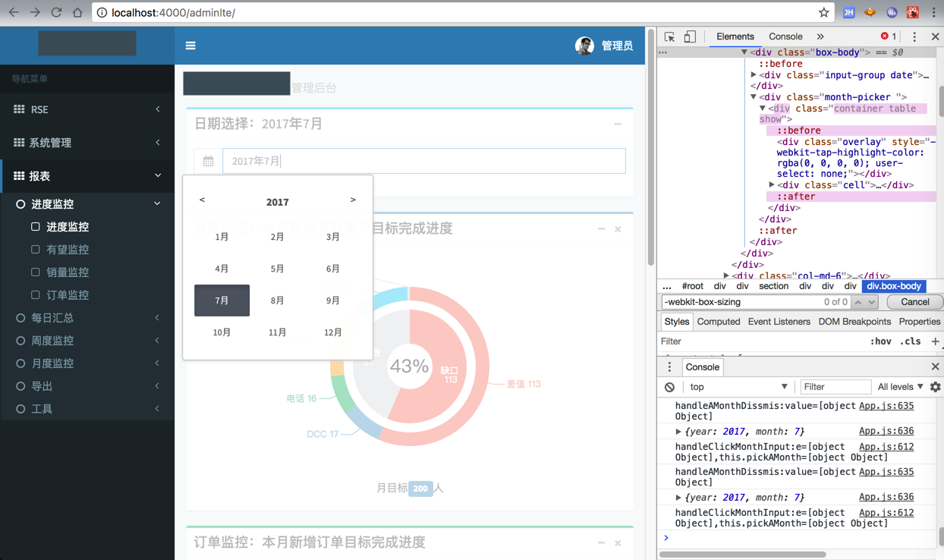The image size is (944, 560).
Task: Click the console Filter field
Action: (835, 387)
